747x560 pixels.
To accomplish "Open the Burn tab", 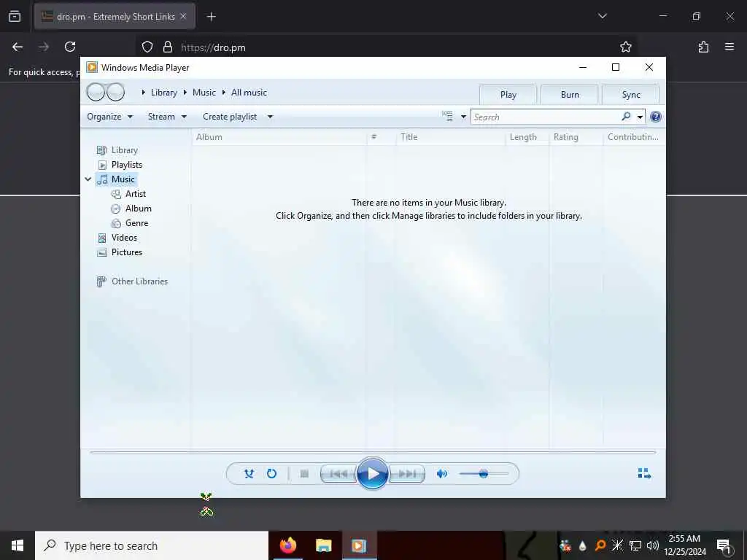I will tap(569, 95).
